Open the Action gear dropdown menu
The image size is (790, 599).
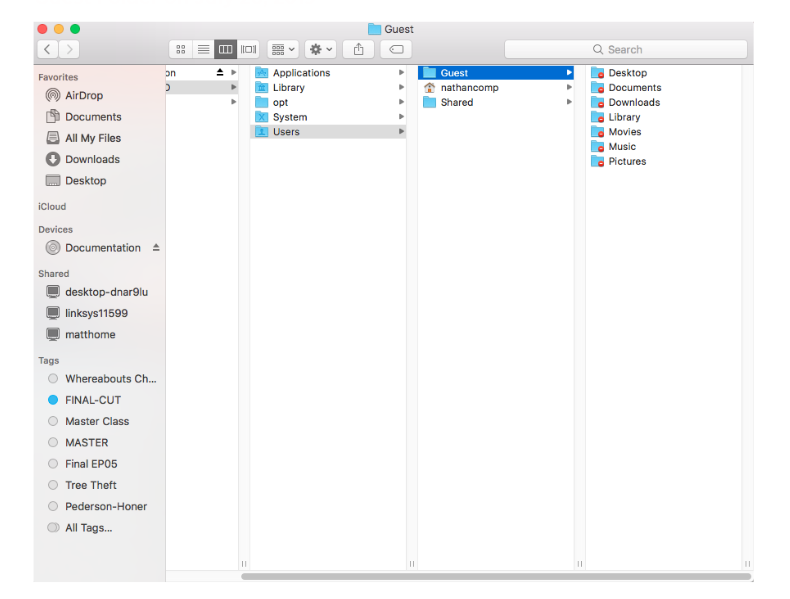(320, 49)
